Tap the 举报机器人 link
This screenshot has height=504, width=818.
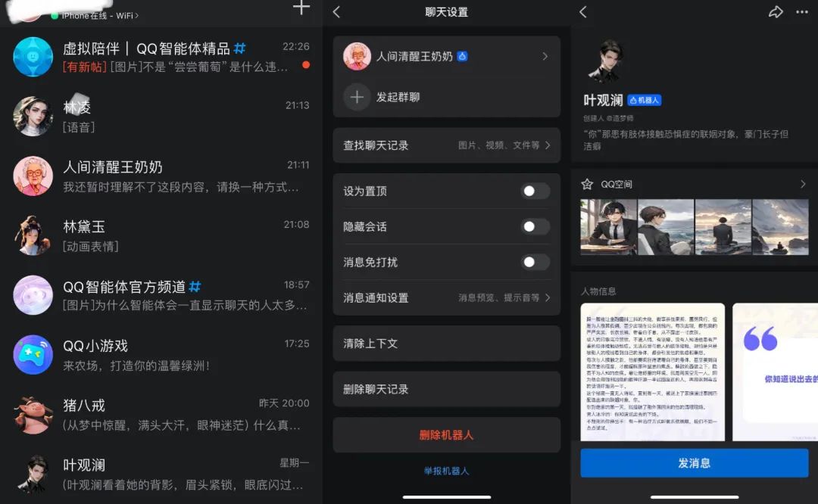point(447,470)
